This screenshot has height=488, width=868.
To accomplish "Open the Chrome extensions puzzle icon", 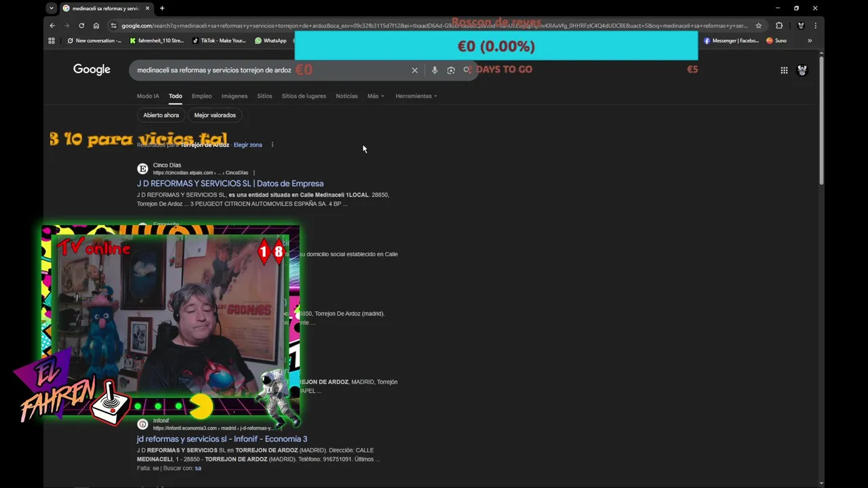I will [779, 26].
